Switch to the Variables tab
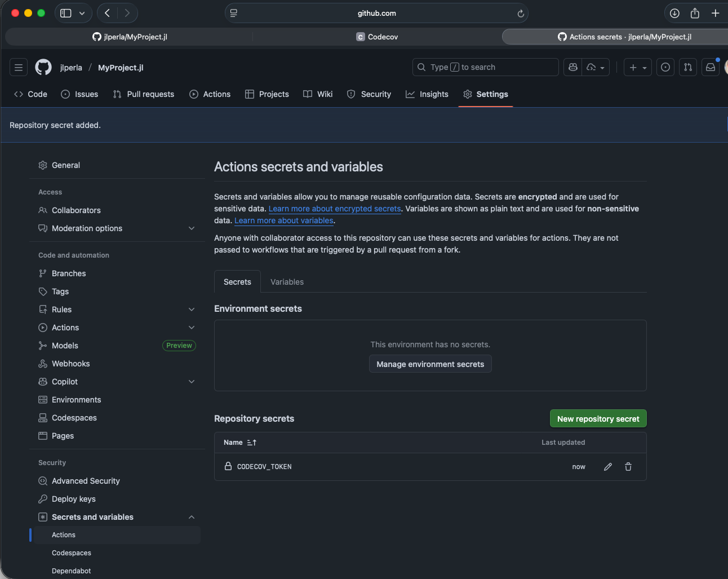Screen dimensions: 728x579 tap(287, 282)
